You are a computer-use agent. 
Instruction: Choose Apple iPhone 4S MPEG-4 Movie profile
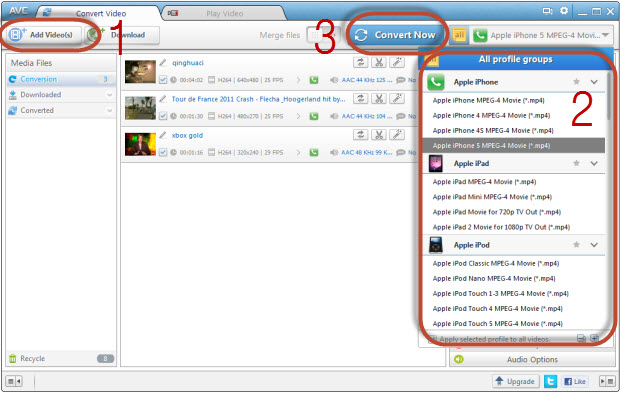click(514, 130)
